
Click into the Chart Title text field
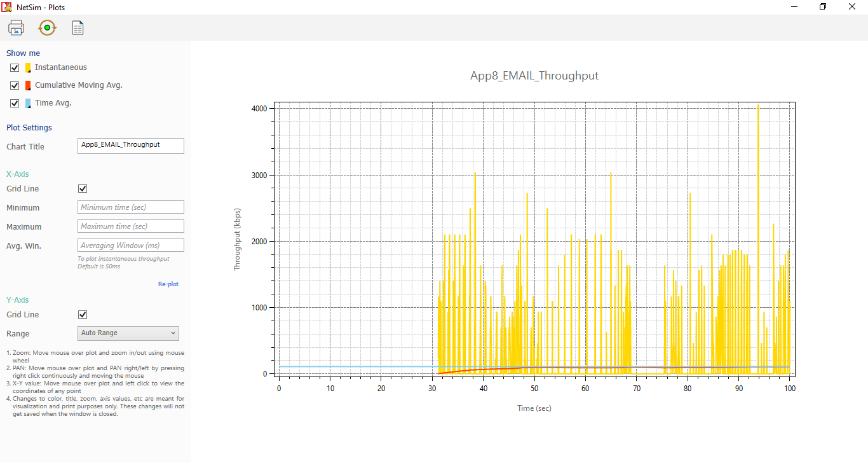pos(130,146)
